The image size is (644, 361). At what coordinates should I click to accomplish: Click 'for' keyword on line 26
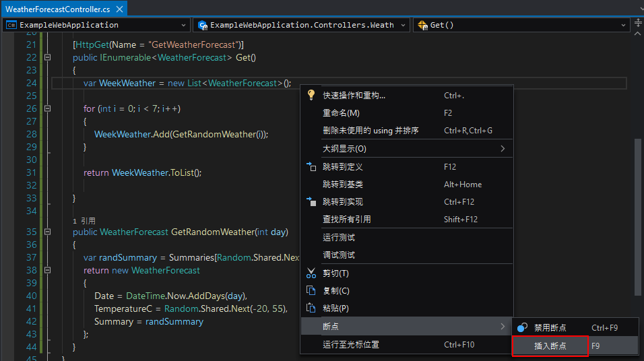[89, 108]
